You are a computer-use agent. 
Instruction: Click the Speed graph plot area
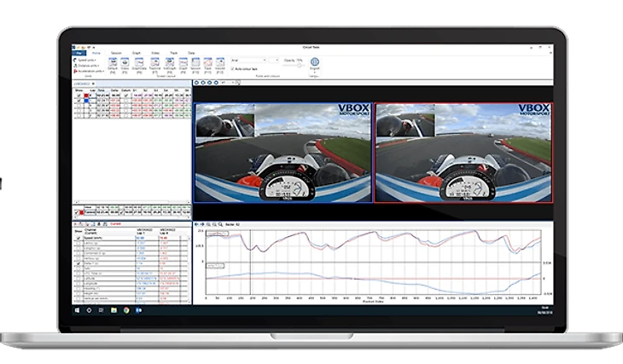(374, 246)
